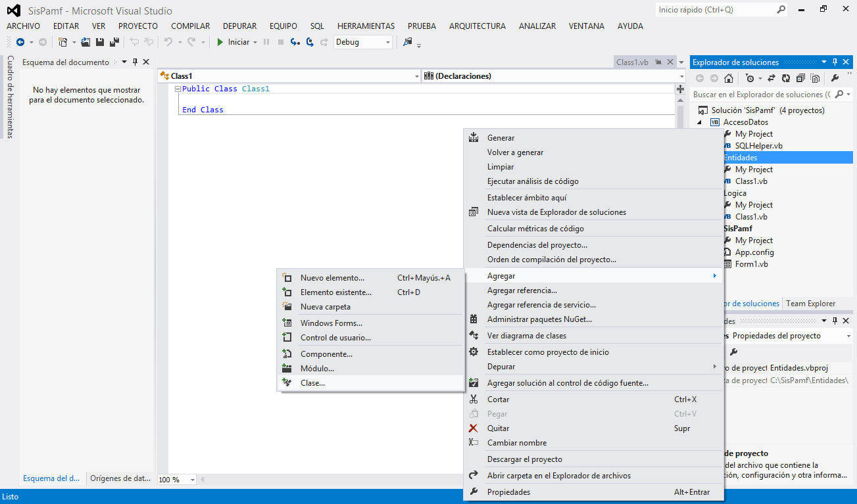
Task: Open the ARCHIVO menu
Action: (x=23, y=26)
